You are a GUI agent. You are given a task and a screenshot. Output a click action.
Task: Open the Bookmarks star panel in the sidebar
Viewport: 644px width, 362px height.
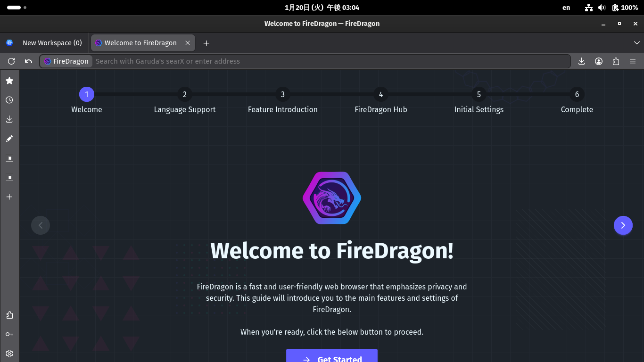coord(9,81)
